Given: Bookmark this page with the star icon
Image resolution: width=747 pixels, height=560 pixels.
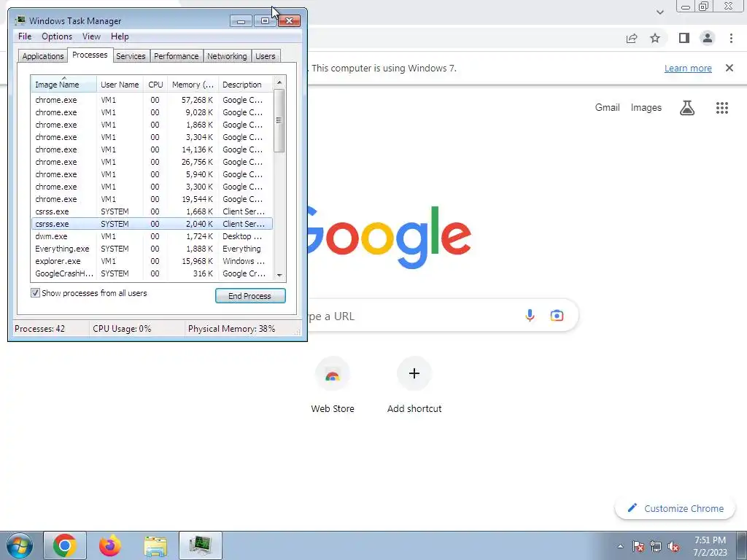Looking at the screenshot, I should point(655,38).
